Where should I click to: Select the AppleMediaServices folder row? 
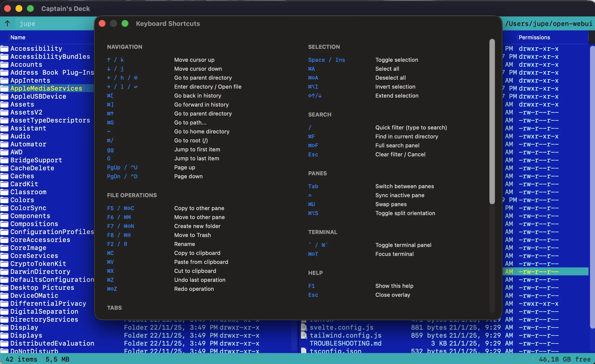point(47,88)
